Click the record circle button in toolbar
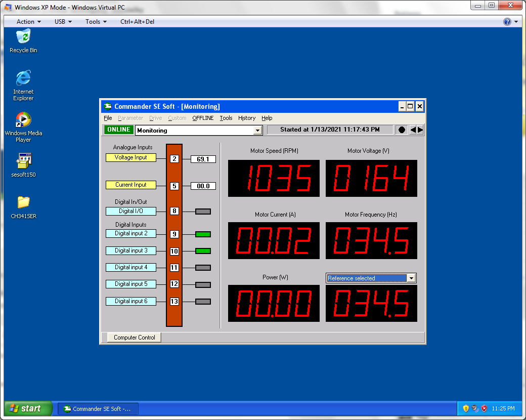Image resolution: width=526 pixels, height=420 pixels. tap(402, 130)
